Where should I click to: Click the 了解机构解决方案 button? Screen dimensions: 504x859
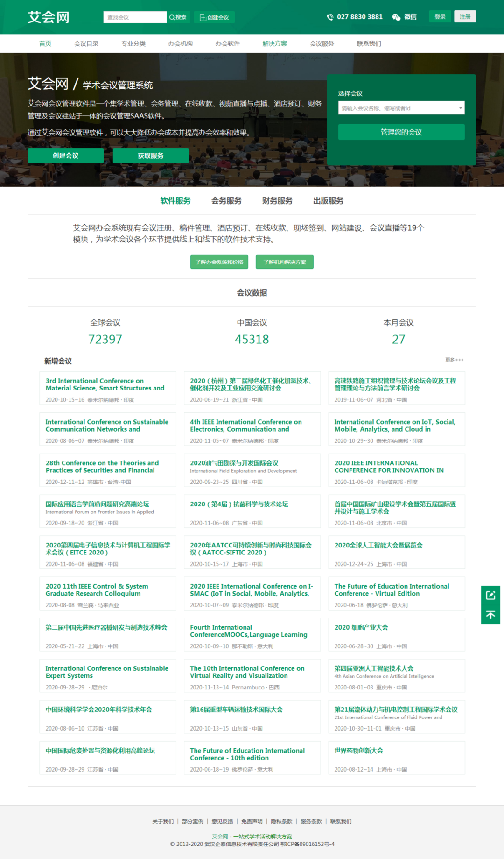pyautogui.click(x=285, y=262)
